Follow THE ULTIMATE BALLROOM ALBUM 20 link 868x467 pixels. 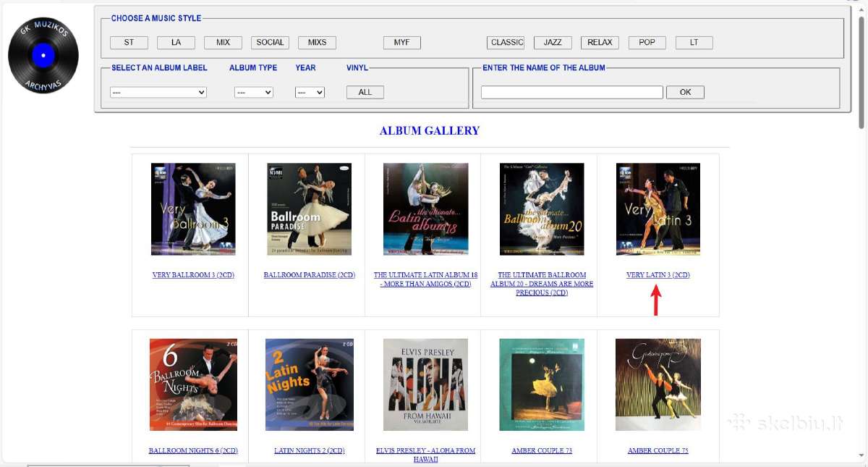542,284
